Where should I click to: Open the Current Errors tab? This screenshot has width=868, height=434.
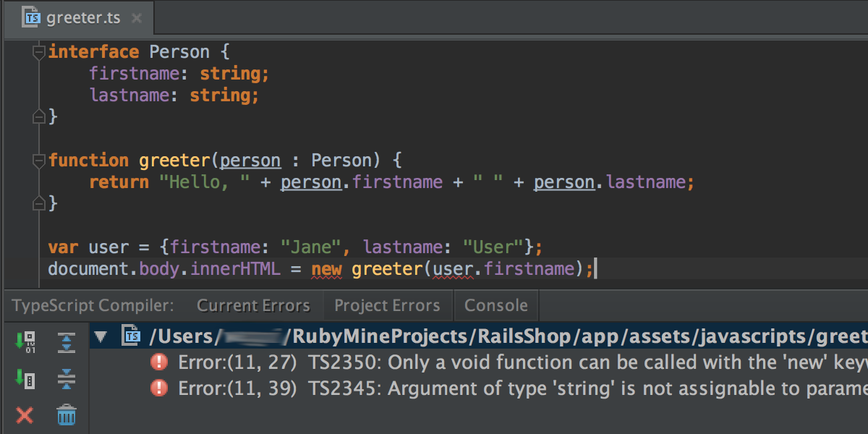click(x=253, y=305)
